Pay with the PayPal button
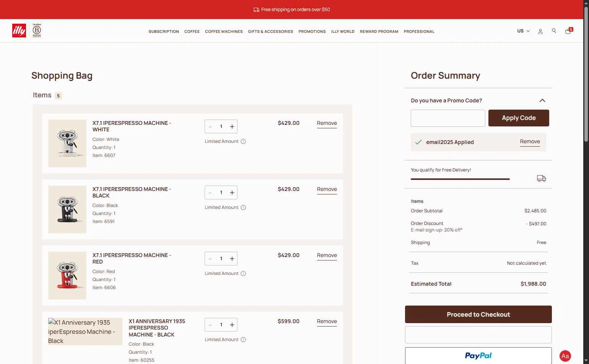The image size is (589, 364). pos(478,356)
